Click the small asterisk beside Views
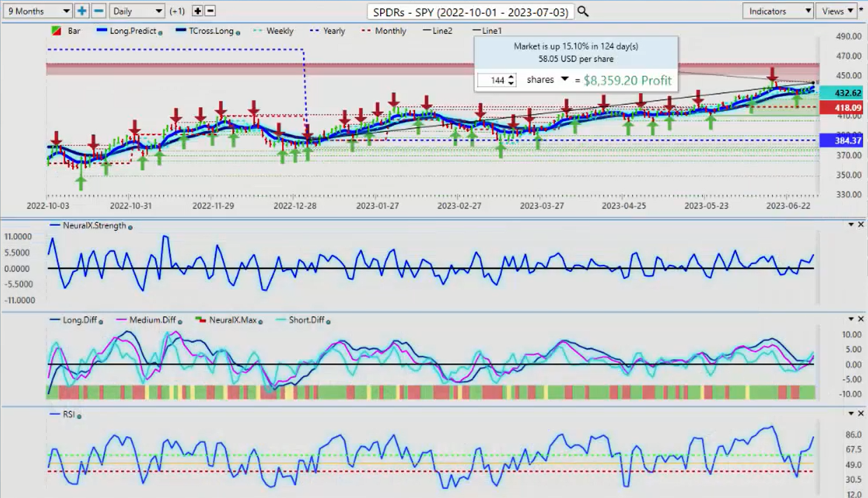The image size is (868, 498). click(x=862, y=10)
